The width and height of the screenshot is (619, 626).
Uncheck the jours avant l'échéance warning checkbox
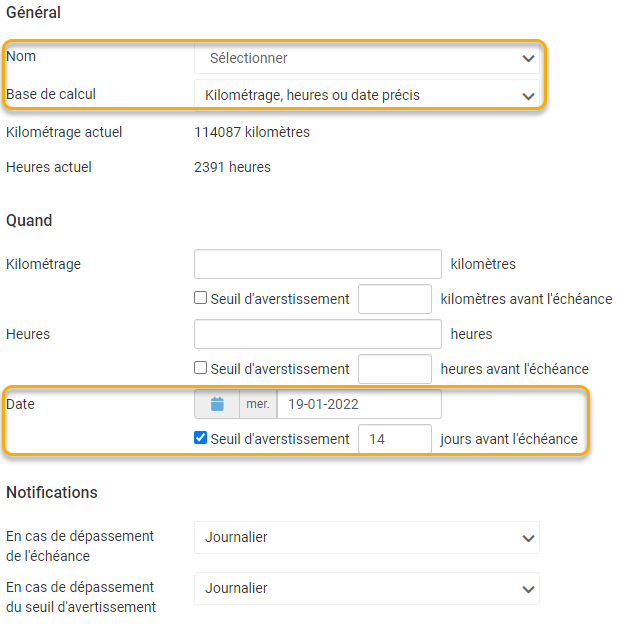201,438
